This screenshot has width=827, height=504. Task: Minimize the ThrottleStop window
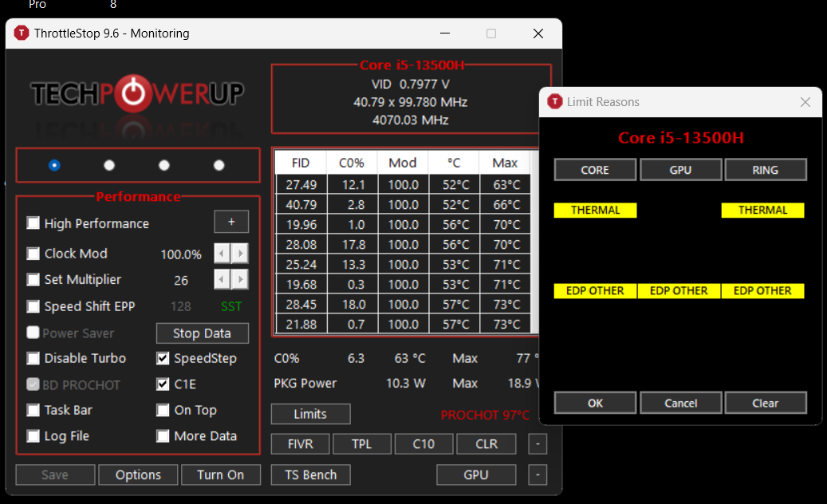point(445,33)
